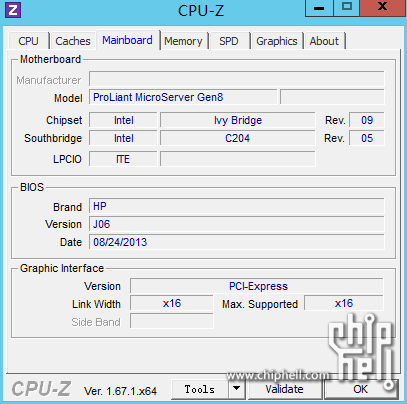407x404 pixels.
Task: Click the CPU-Z logo icon in title bar
Action: (13, 10)
